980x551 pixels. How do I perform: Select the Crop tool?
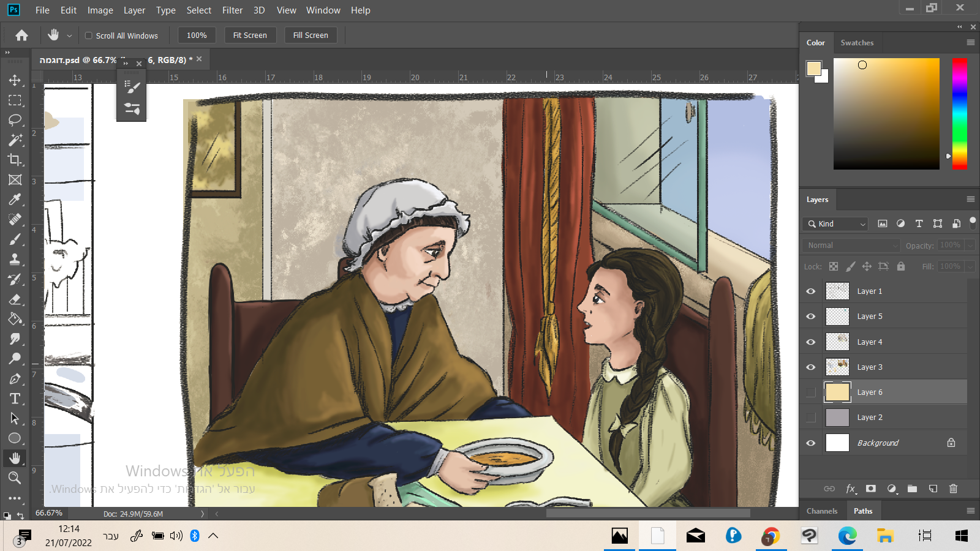click(x=15, y=160)
